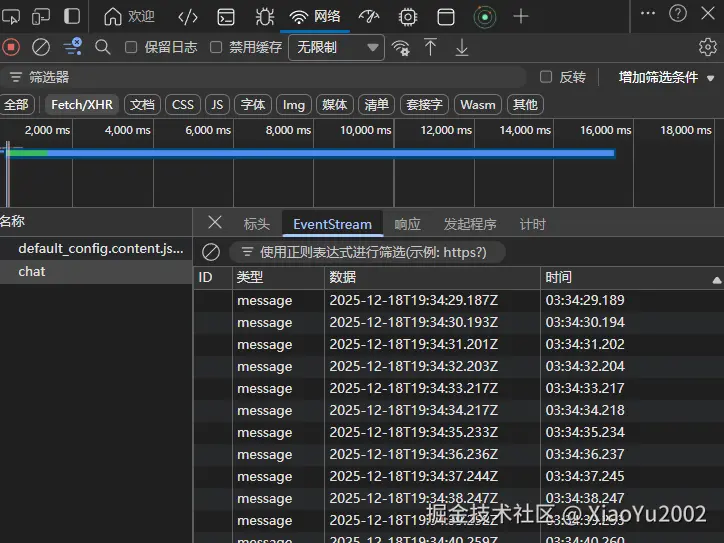Open the 标头 tab

[x=257, y=224]
